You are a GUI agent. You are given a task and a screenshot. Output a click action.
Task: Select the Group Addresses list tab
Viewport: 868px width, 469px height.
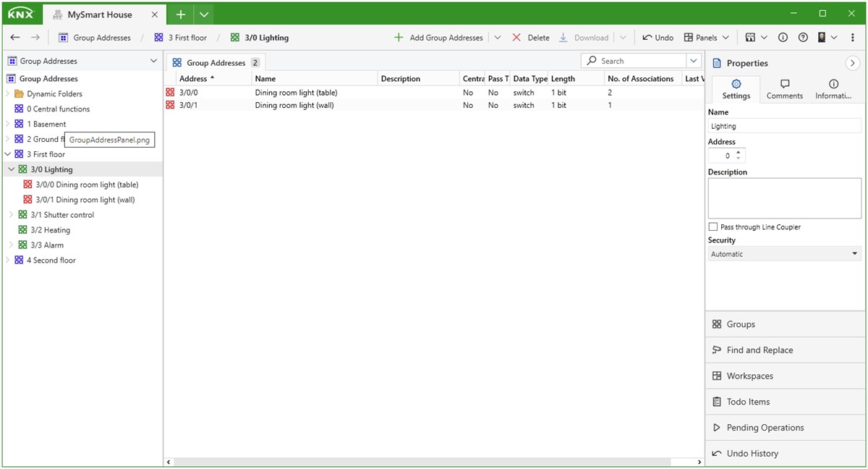point(216,62)
